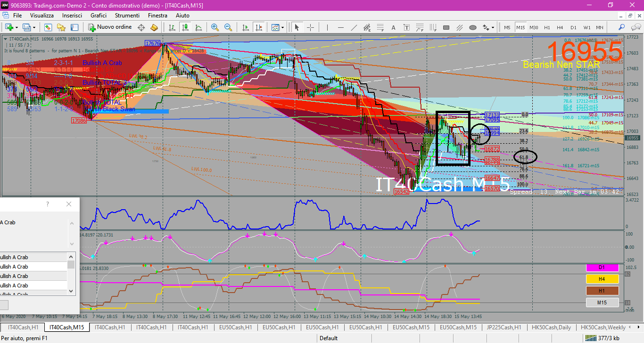Viewport: 644px width, 343px height.
Task: Click the magenta D1 legend box
Action: coord(602,268)
